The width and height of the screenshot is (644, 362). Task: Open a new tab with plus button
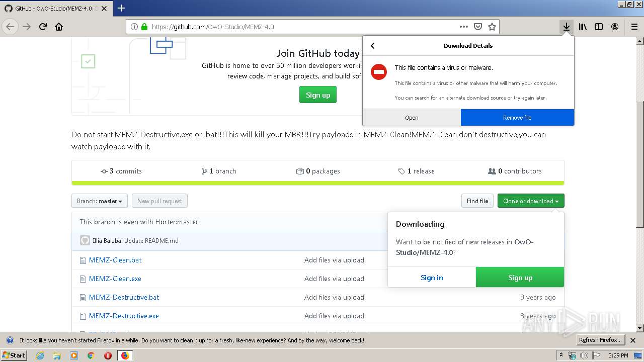[121, 8]
